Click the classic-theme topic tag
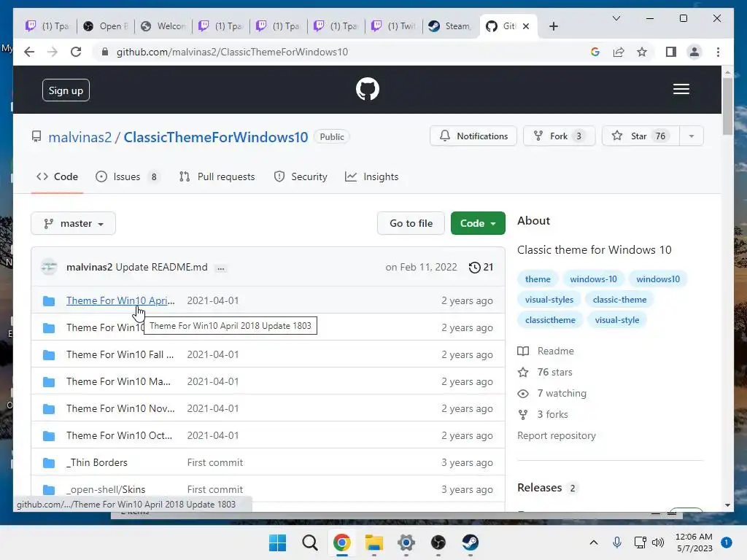The height and width of the screenshot is (560, 747). point(619,300)
